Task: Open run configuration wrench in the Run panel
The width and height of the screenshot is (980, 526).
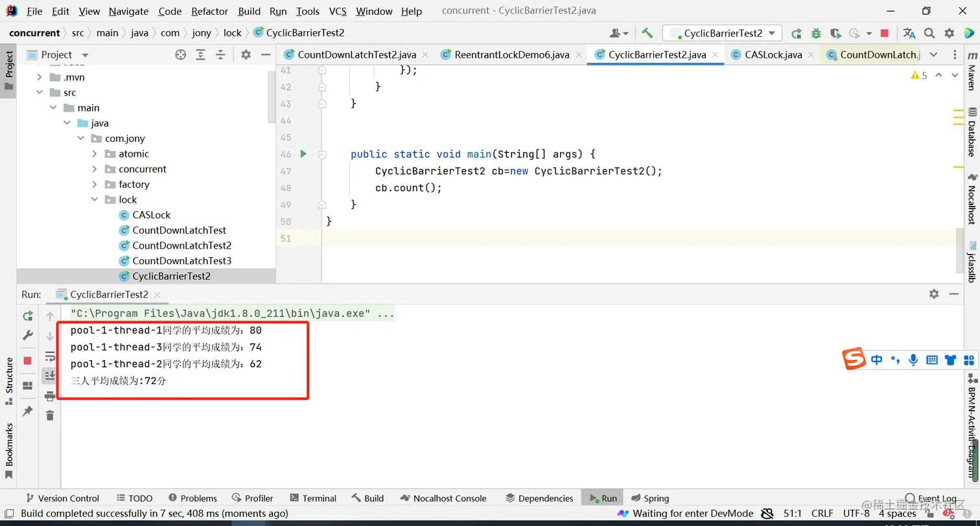Action: (x=28, y=335)
